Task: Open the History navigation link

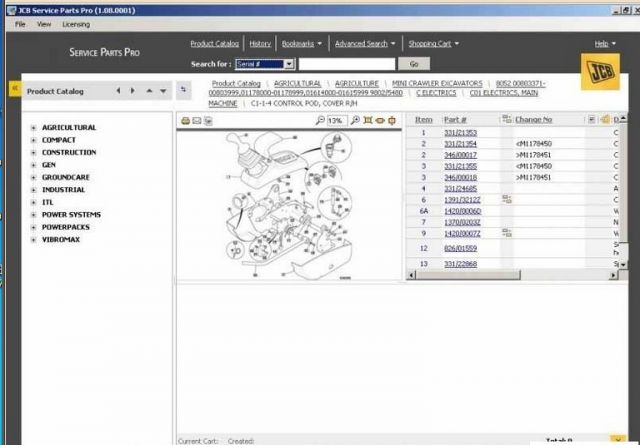Action: pyautogui.click(x=260, y=44)
